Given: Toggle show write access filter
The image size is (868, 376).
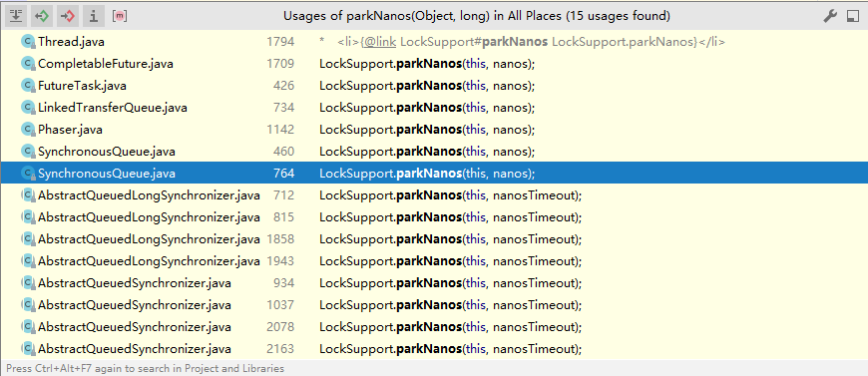Looking at the screenshot, I should point(68,16).
